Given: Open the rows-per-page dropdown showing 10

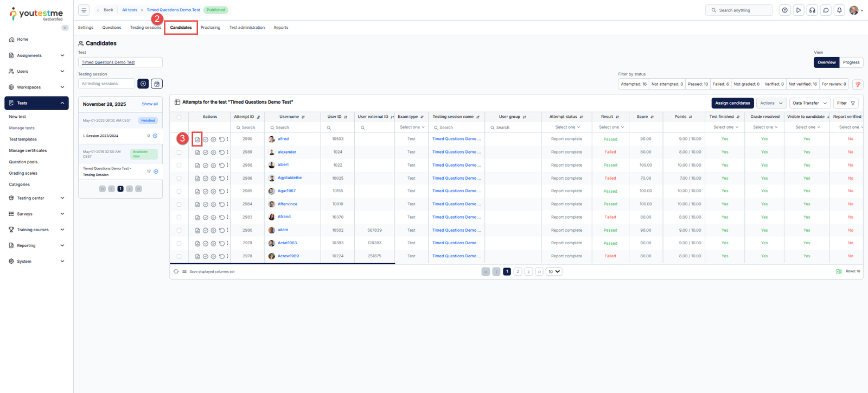Looking at the screenshot, I should click(x=554, y=271).
